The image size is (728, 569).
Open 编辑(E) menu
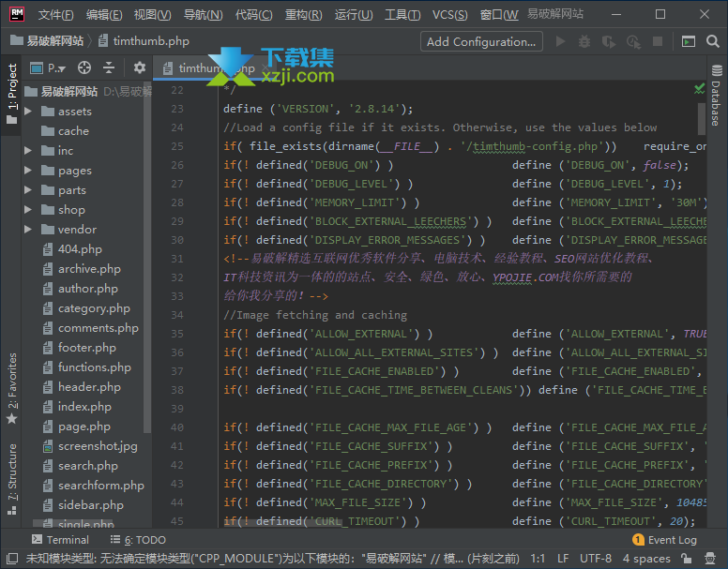coord(104,15)
